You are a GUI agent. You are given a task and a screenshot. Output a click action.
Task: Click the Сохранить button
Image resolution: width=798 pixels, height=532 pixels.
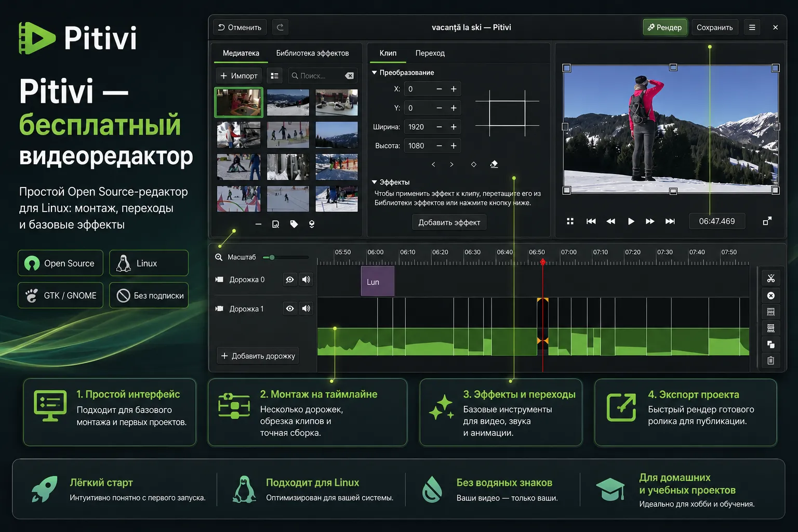pyautogui.click(x=715, y=27)
